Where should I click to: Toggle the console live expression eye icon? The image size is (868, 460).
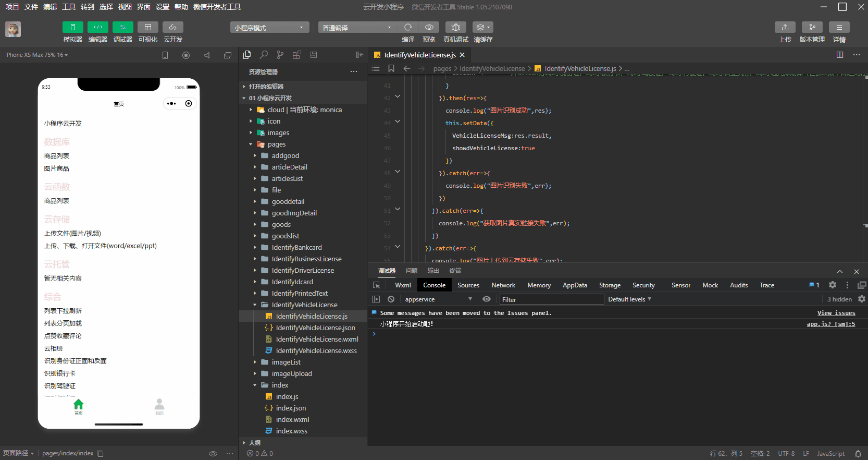487,299
